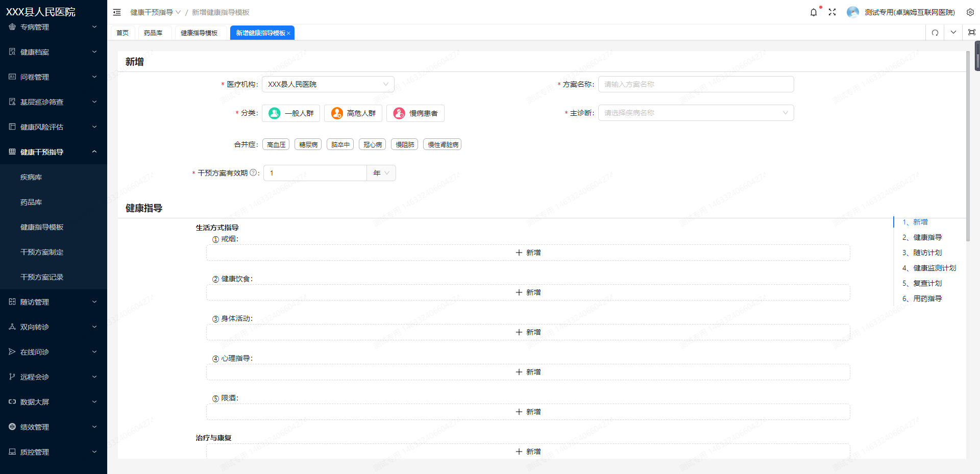Close the 新增健康指导模板 tab

coord(288,33)
